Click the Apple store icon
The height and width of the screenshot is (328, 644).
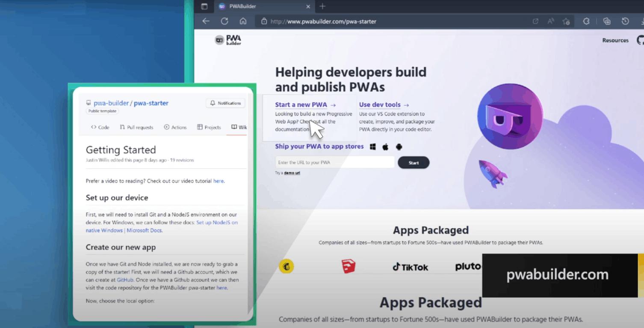(385, 147)
